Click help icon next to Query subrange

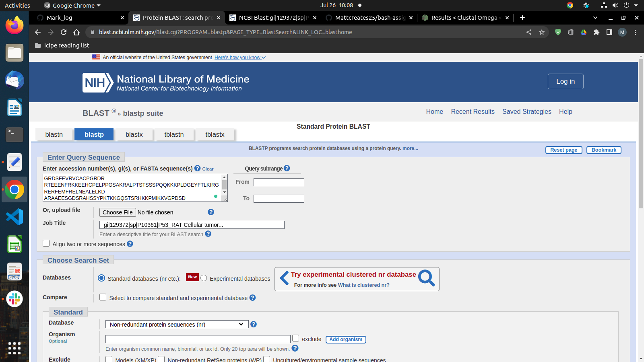[x=287, y=168]
